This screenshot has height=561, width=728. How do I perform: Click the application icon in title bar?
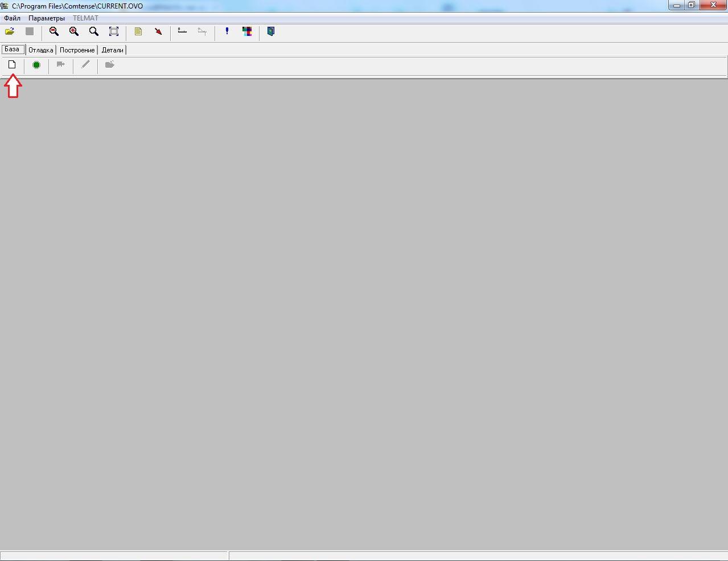point(5,6)
